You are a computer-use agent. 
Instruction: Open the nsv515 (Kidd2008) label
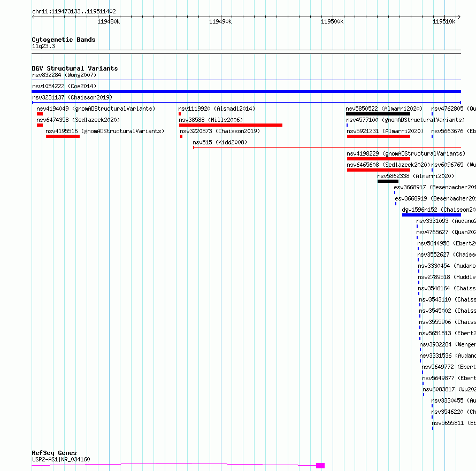220,142
